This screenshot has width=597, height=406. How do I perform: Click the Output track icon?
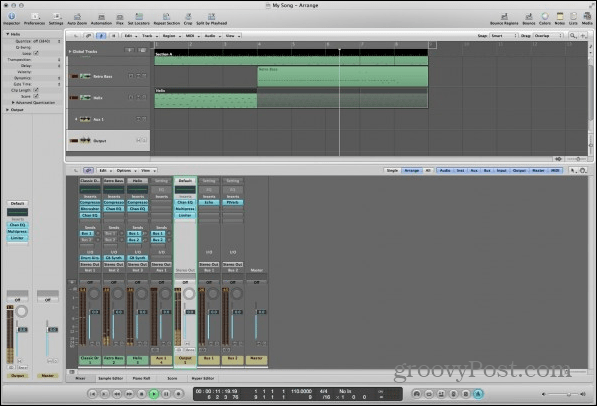click(x=85, y=141)
